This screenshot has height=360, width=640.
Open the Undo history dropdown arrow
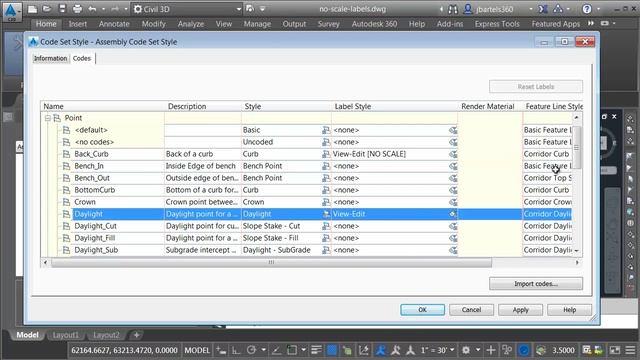point(103,9)
